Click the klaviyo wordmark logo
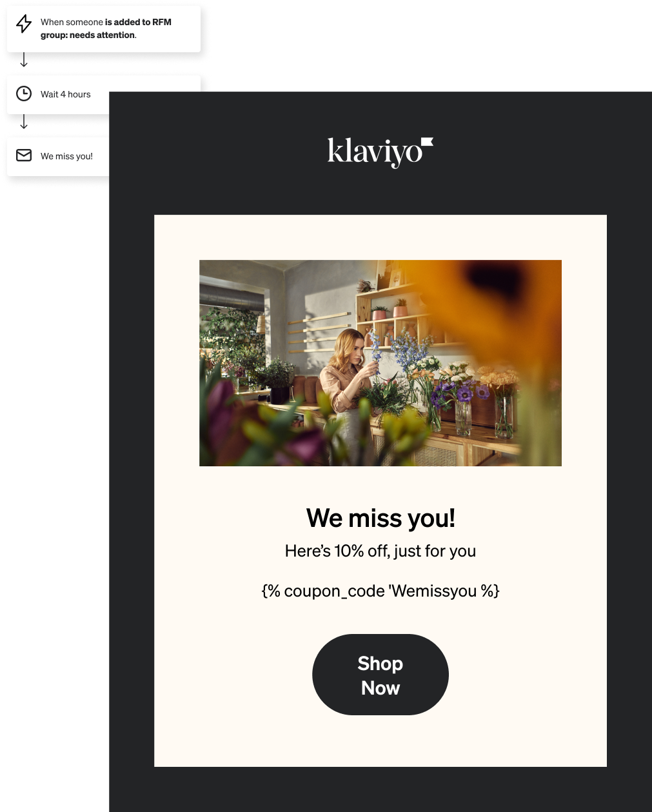The image size is (652, 812). [380, 152]
